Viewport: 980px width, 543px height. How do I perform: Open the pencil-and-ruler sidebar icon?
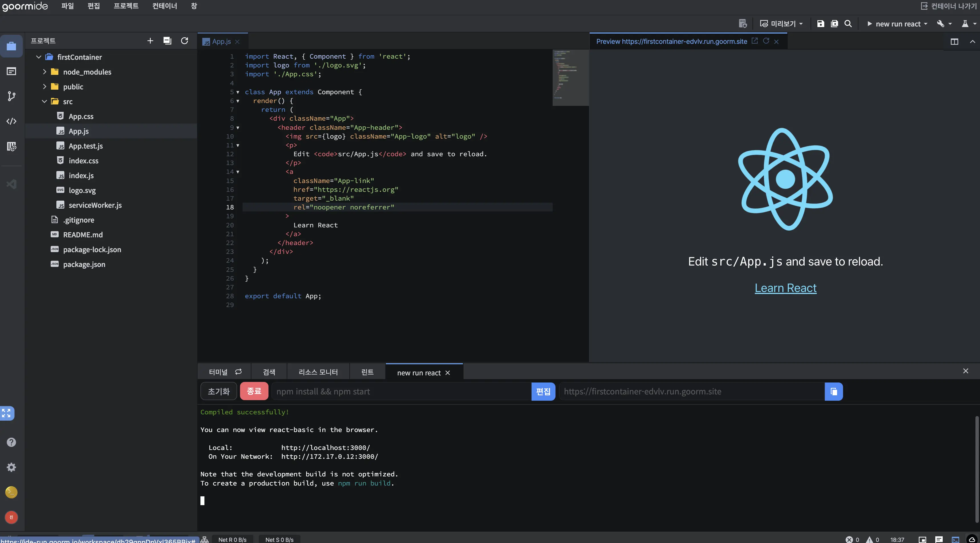11,146
